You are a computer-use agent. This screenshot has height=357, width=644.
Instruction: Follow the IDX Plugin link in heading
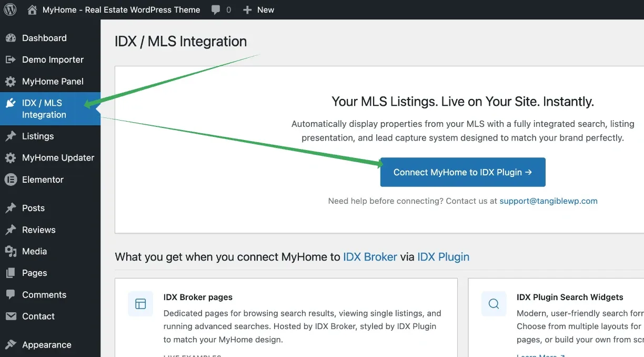click(443, 257)
